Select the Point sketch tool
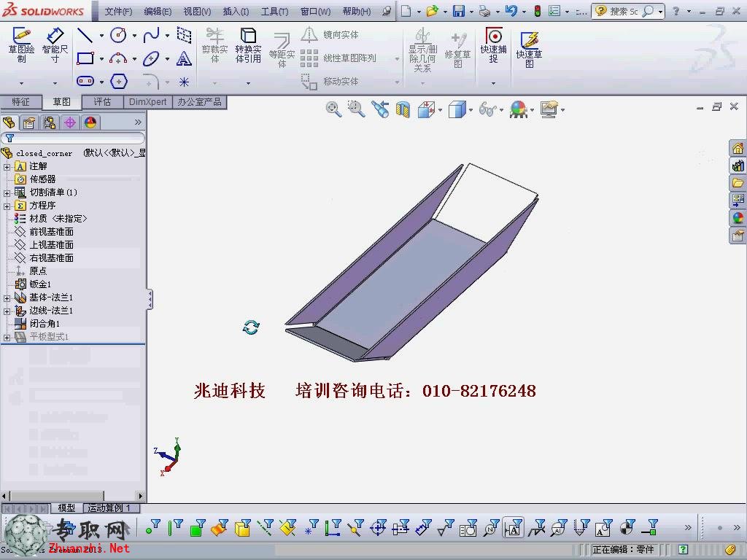This screenshot has height=560, width=747. (x=184, y=82)
